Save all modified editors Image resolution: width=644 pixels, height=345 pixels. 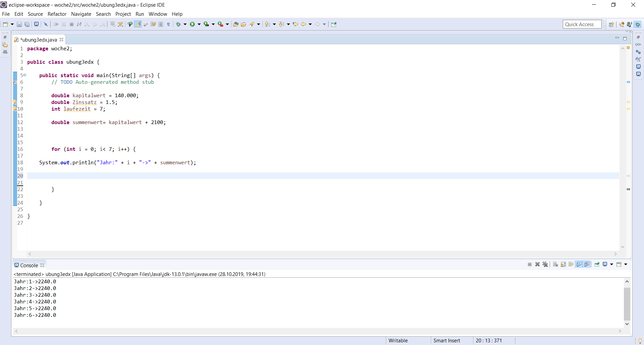click(x=27, y=24)
